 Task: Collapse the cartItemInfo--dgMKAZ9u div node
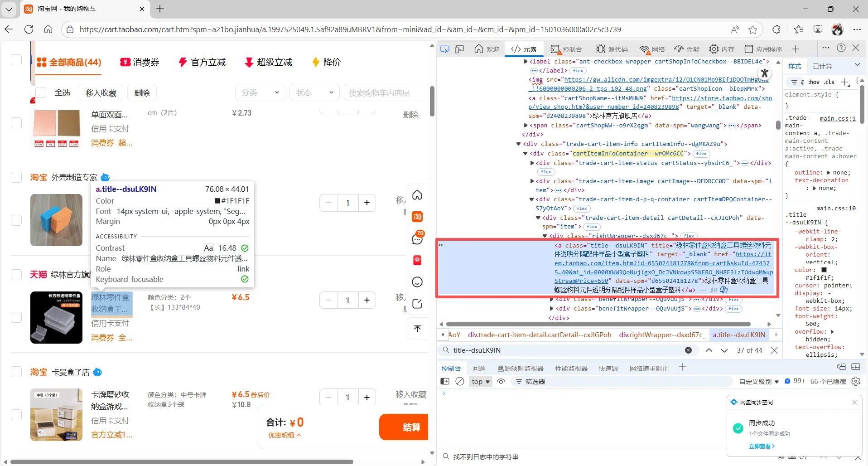point(519,144)
